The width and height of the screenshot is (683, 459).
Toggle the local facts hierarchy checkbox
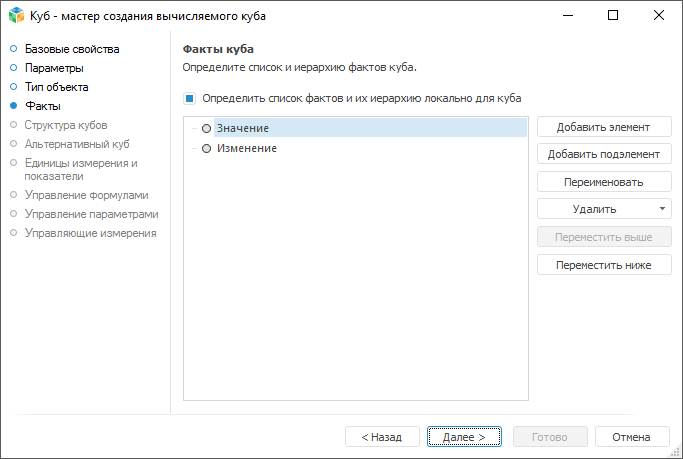click(x=189, y=99)
